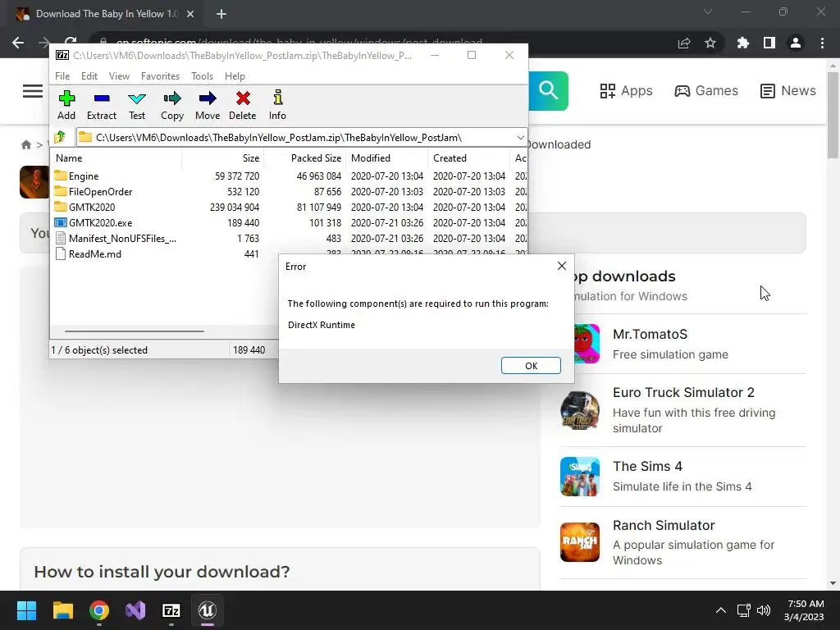Click the volume icon in system tray
Viewport: 840px width, 630px height.
coord(764,610)
